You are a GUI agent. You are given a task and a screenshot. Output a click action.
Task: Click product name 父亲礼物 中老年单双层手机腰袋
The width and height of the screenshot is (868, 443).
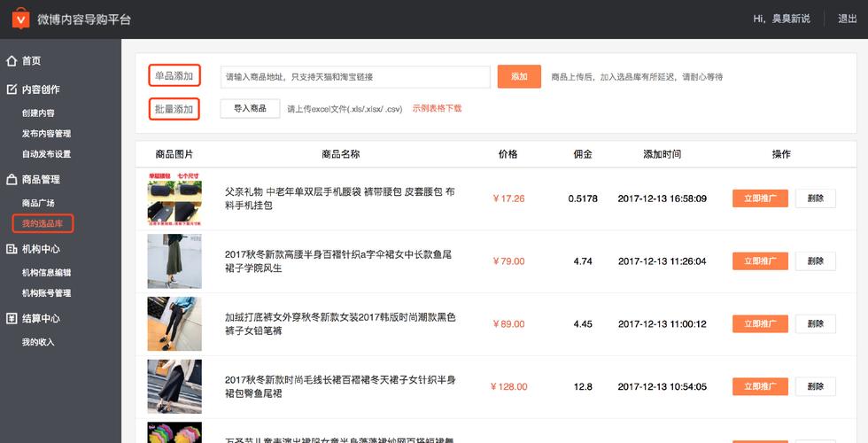(340, 198)
